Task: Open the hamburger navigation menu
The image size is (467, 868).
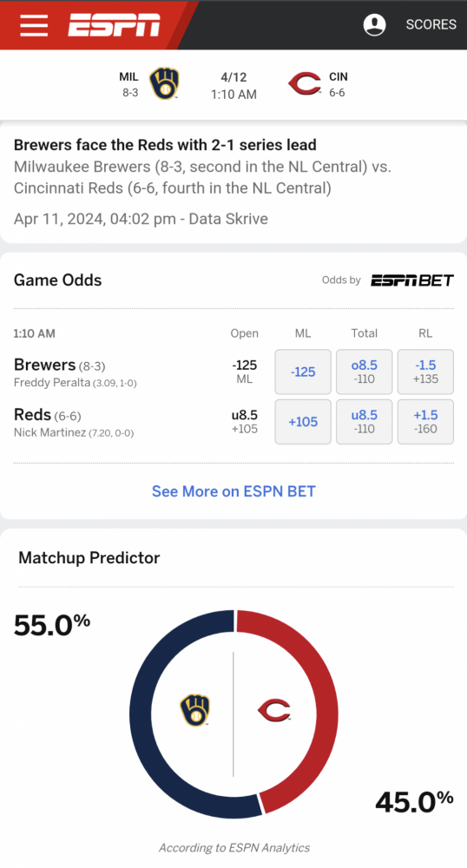Action: [34, 25]
